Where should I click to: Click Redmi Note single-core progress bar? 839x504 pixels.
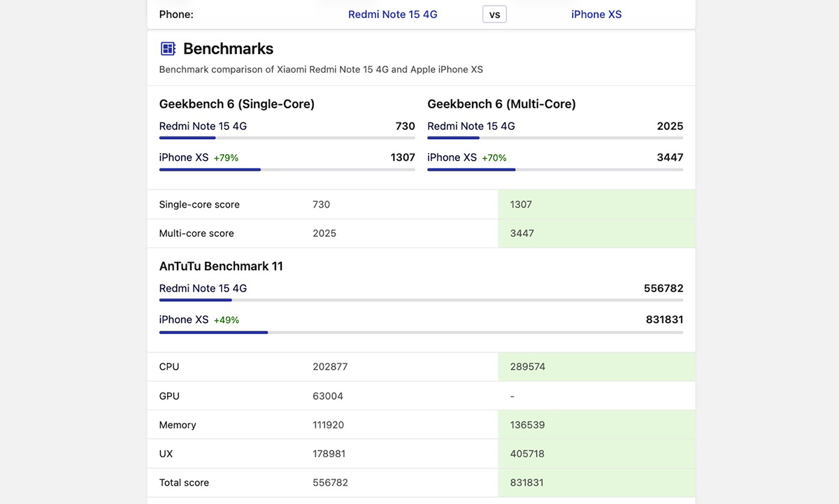tap(287, 138)
